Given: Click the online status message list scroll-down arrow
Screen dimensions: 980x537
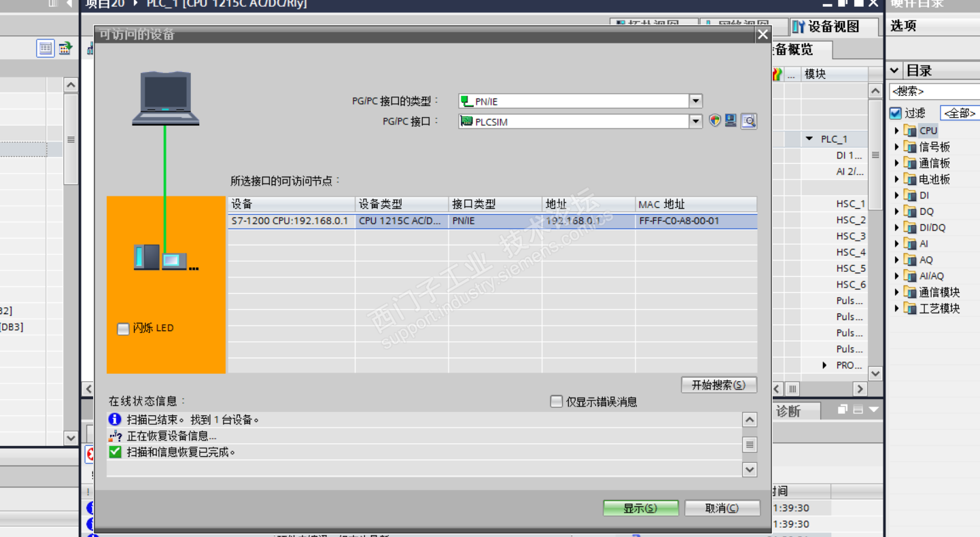Looking at the screenshot, I should point(750,469).
